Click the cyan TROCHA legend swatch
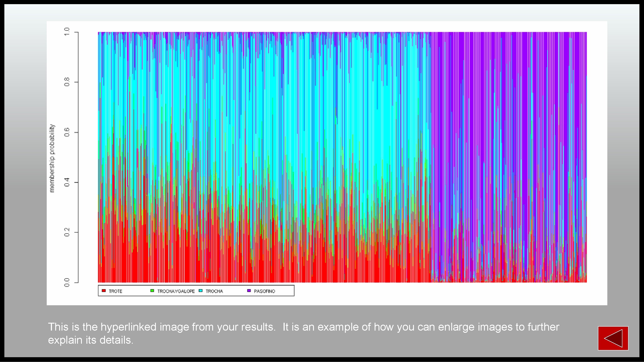 [x=200, y=291]
